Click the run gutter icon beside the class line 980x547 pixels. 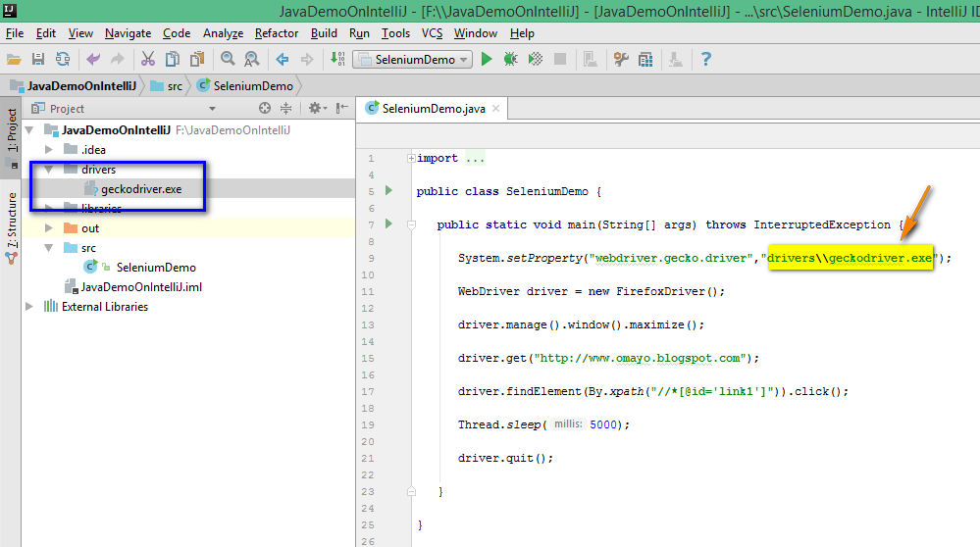(388, 190)
